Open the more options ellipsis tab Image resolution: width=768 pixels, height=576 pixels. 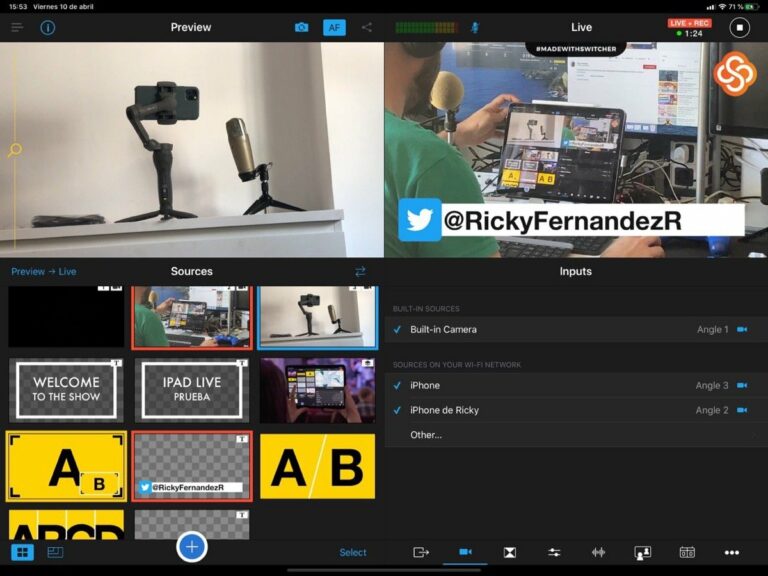(x=732, y=552)
